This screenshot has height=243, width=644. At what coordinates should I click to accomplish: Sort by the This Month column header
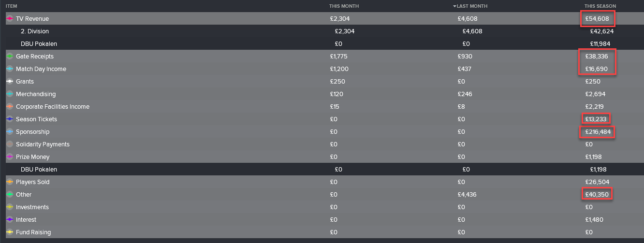pos(344,6)
